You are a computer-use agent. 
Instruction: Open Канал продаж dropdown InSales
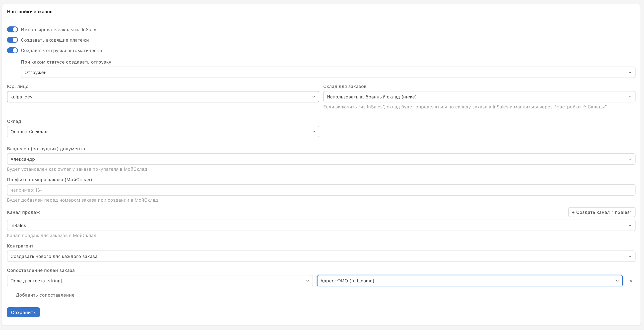coord(321,225)
